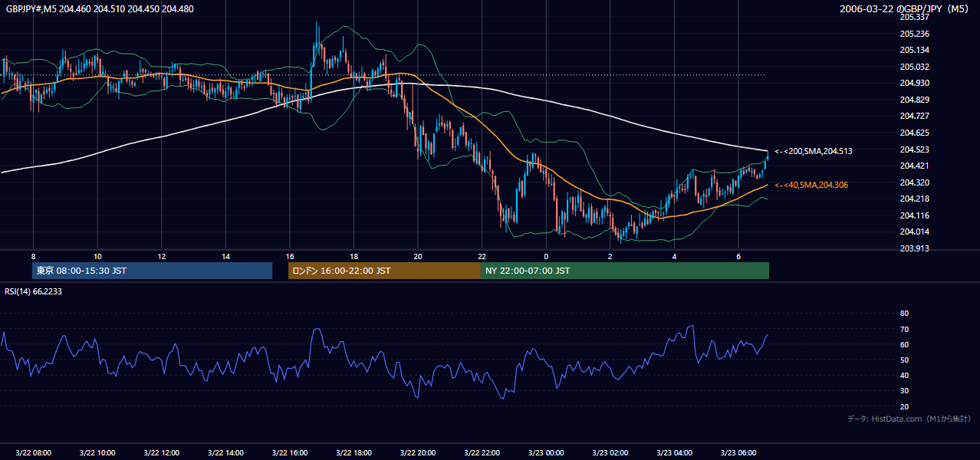The height and width of the screenshot is (460, 980).
Task: Click price axis value 204.218
Action: pos(914,199)
